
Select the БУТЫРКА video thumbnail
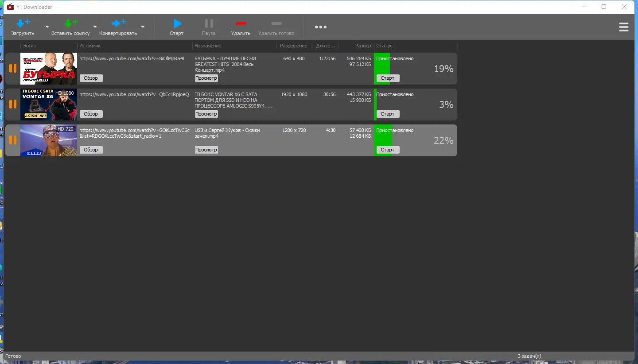(x=49, y=68)
